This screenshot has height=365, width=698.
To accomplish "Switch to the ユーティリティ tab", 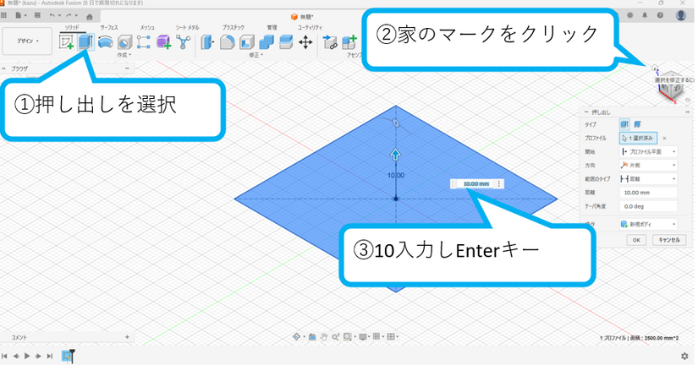I will click(310, 28).
